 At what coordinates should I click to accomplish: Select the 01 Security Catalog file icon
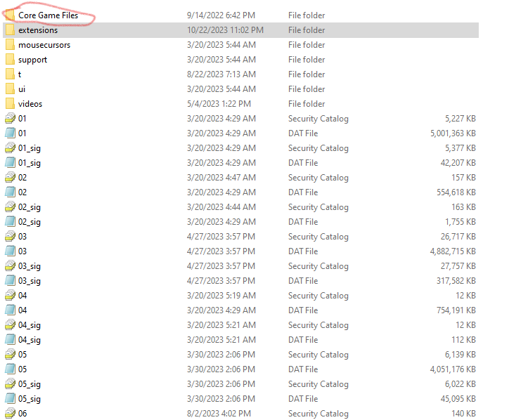tap(10, 119)
